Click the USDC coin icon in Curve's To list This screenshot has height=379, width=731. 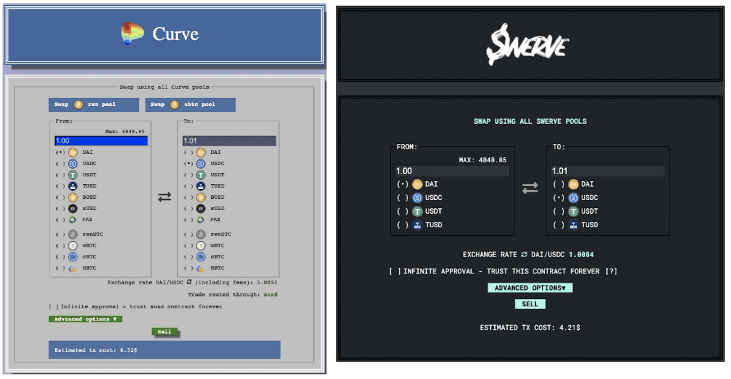pyautogui.click(x=200, y=164)
